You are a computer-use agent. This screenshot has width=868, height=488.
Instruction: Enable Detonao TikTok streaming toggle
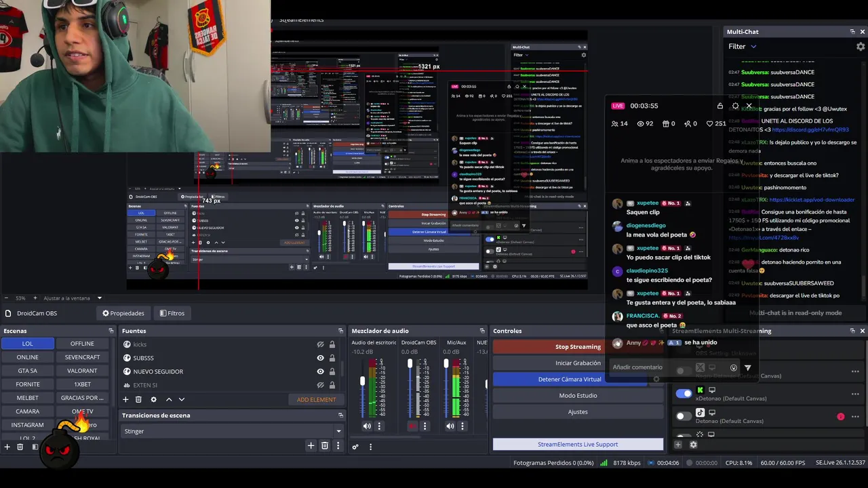(x=684, y=415)
